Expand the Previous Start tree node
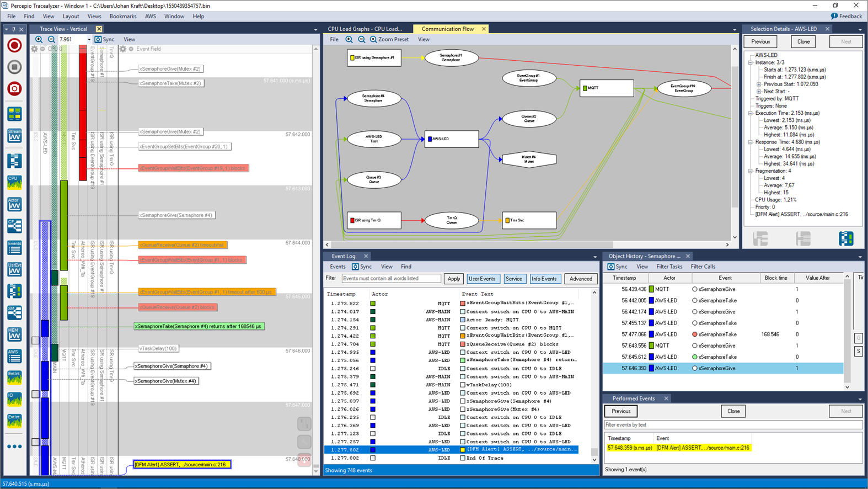 point(759,84)
